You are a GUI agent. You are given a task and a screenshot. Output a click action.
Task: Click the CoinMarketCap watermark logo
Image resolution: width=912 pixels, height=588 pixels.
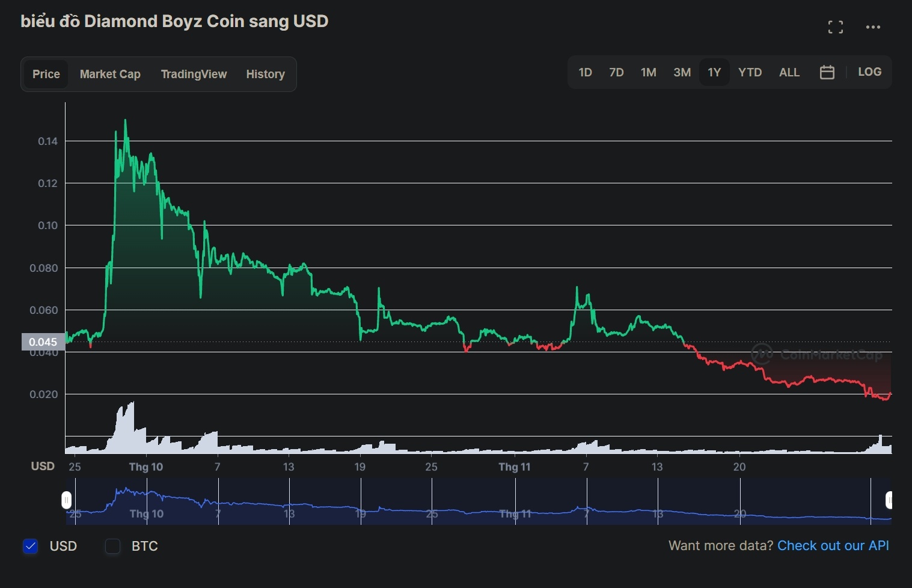pos(816,354)
